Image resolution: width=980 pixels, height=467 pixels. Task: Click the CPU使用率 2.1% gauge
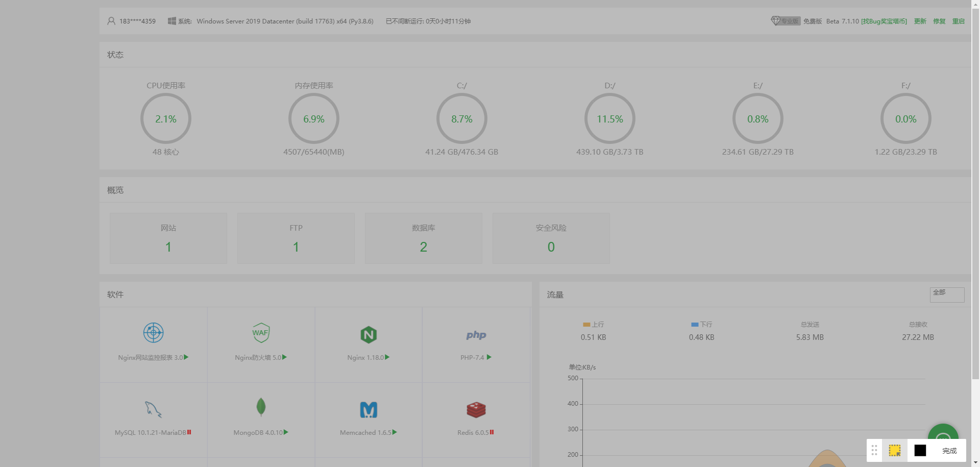click(x=166, y=119)
